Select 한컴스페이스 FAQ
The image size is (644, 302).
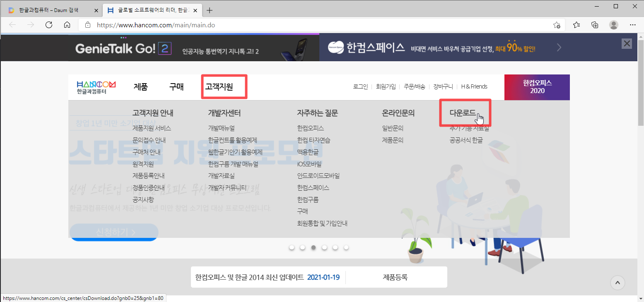(313, 187)
